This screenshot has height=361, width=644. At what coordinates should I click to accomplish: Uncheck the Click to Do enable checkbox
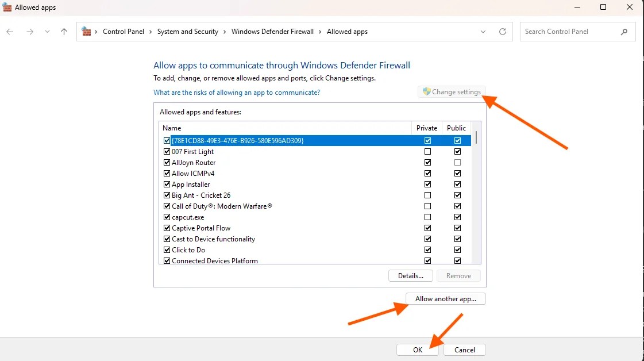[x=167, y=249]
